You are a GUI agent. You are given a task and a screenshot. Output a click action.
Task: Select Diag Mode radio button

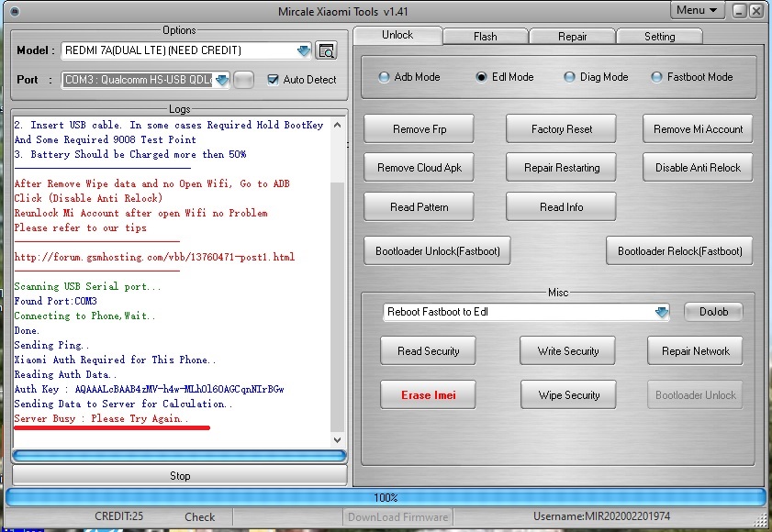(569, 77)
